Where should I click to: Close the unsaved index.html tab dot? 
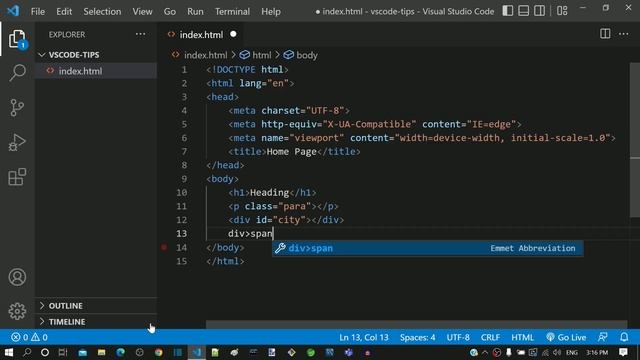[x=233, y=34]
